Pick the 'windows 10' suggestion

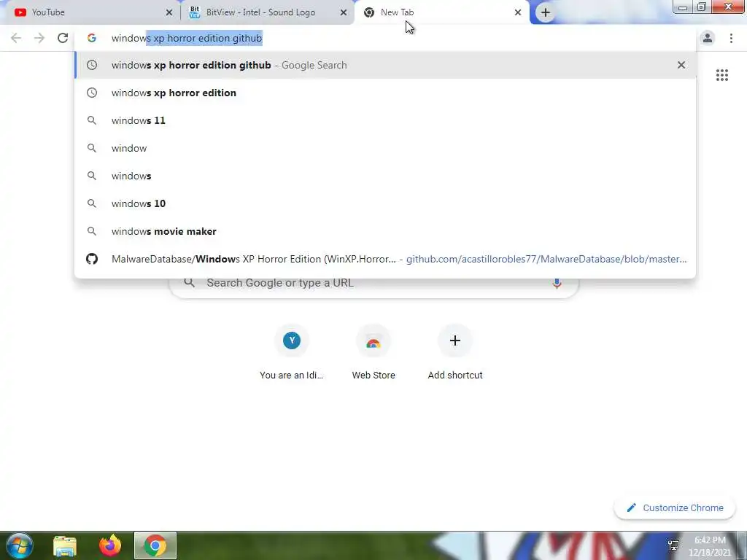tap(385, 203)
